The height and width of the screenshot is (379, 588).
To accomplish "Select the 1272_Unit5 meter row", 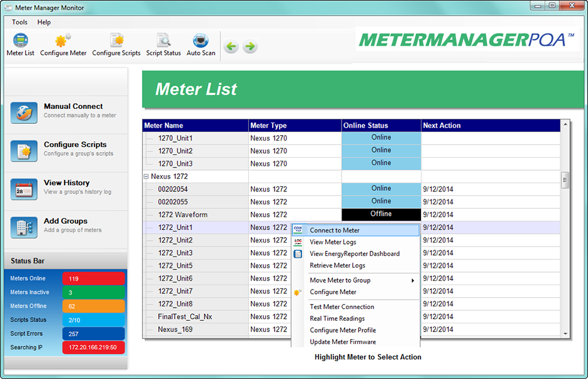I will click(352, 266).
